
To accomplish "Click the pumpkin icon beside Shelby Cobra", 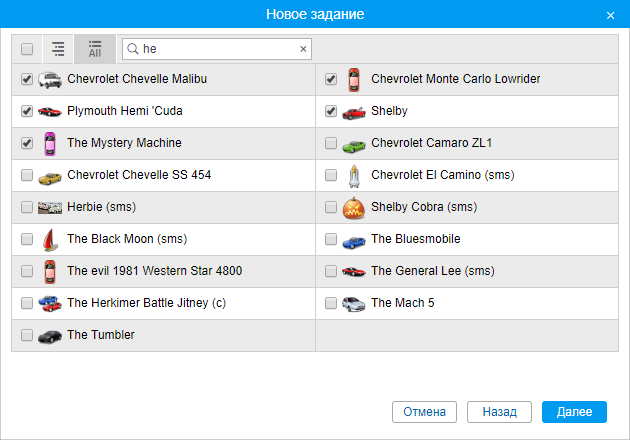I will (x=354, y=208).
